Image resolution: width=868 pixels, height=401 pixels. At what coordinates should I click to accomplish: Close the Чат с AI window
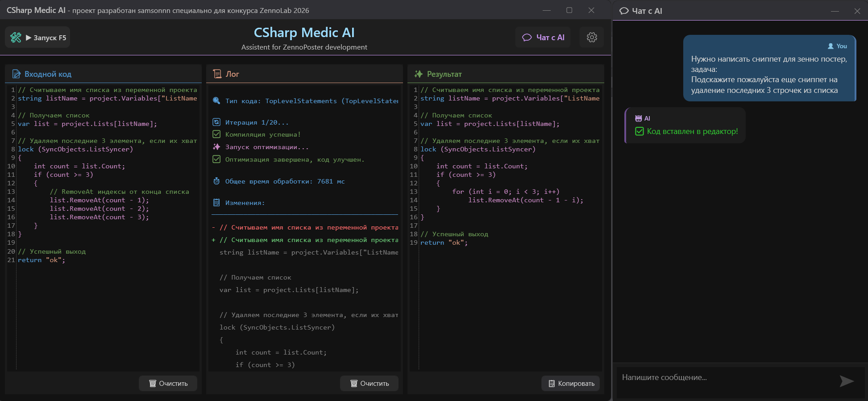coord(857,11)
